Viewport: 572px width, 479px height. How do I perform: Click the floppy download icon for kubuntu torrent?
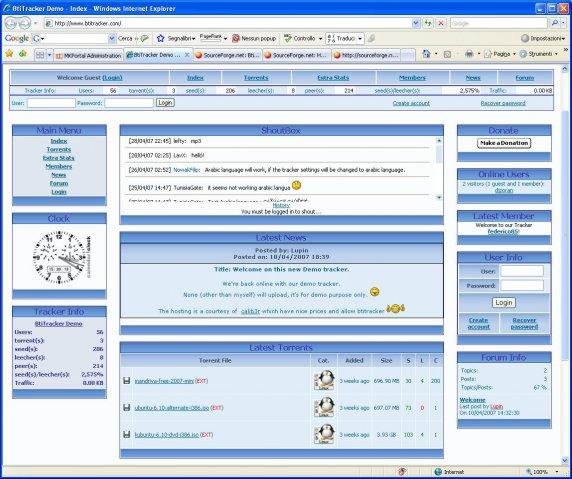[x=127, y=434]
